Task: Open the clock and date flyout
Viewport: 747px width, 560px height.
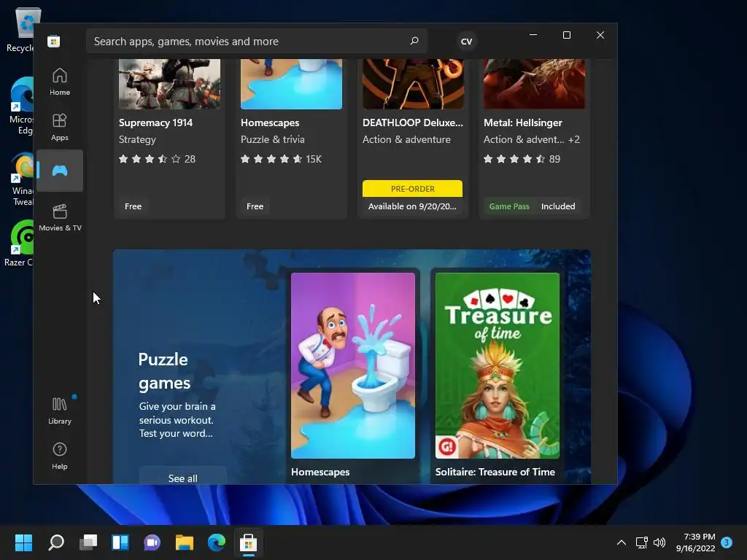Action: [x=695, y=542]
